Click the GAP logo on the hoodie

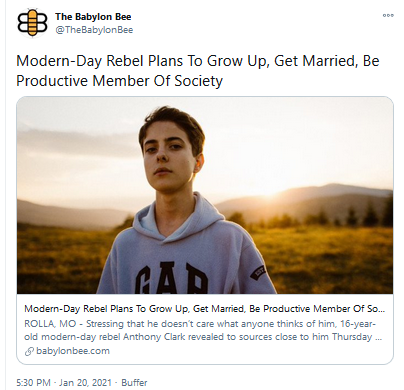(x=172, y=277)
